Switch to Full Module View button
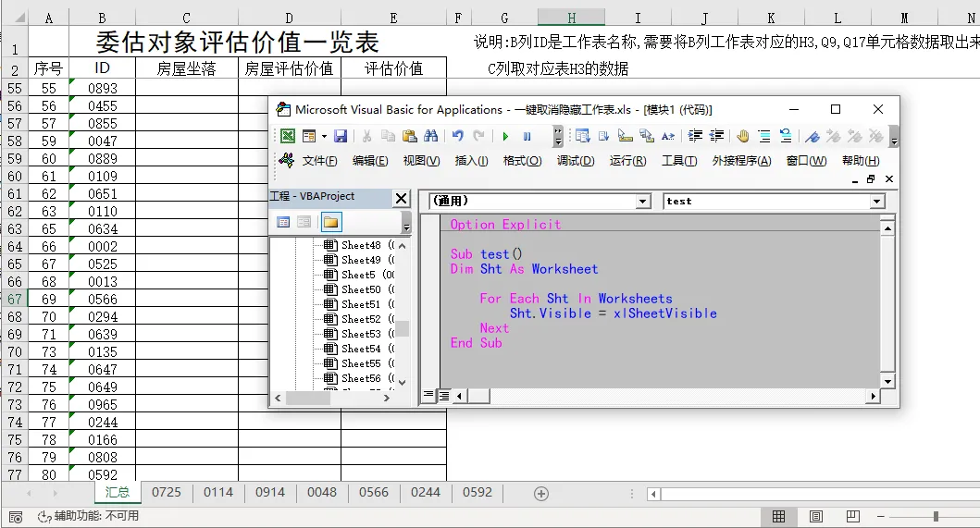Viewport: 980px width, 528px height. click(443, 396)
